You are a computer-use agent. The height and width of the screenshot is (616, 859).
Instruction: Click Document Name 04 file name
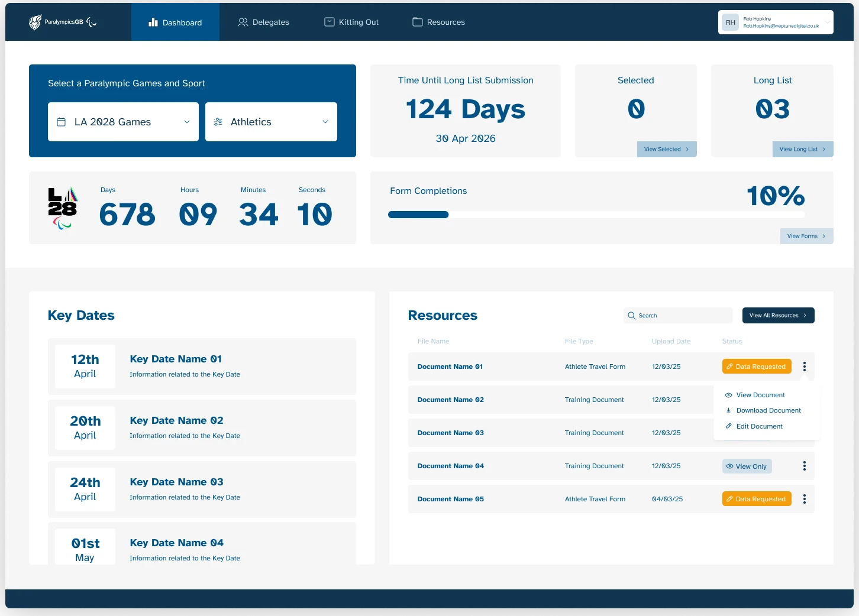[451, 466]
